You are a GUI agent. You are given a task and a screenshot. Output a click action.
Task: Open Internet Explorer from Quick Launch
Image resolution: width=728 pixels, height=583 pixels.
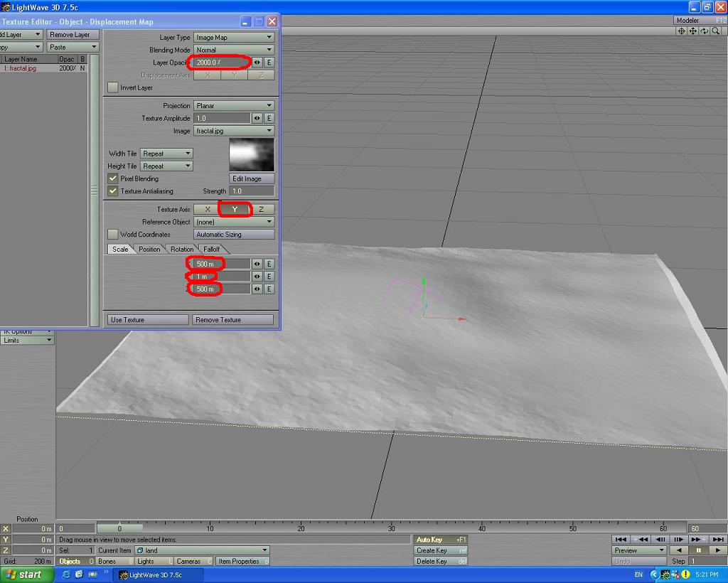[x=66, y=574]
